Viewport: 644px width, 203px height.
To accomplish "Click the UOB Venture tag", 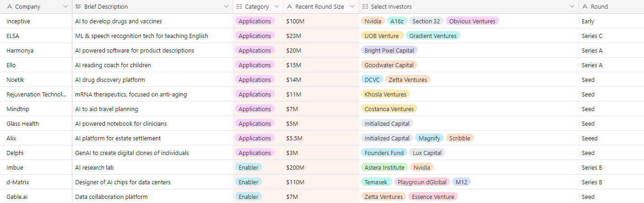I will tap(382, 36).
